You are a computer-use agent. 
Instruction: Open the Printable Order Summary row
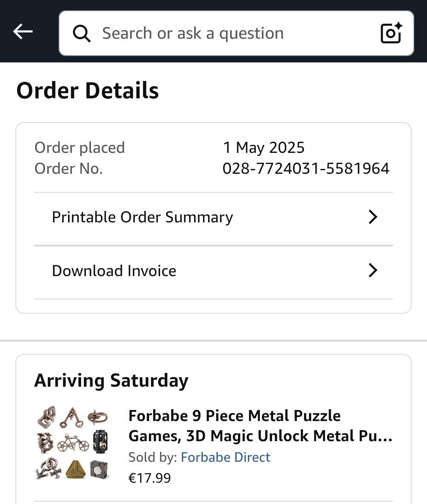click(142, 217)
